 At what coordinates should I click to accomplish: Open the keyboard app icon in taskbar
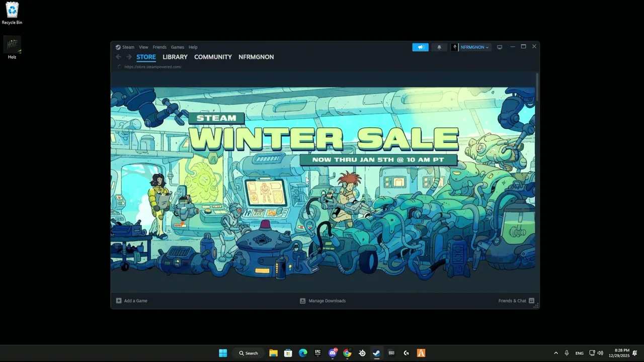391,353
